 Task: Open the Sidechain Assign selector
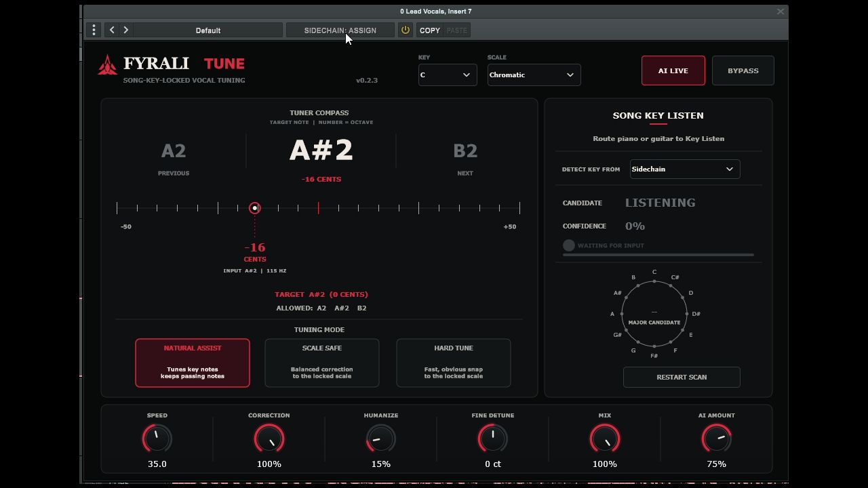point(340,30)
